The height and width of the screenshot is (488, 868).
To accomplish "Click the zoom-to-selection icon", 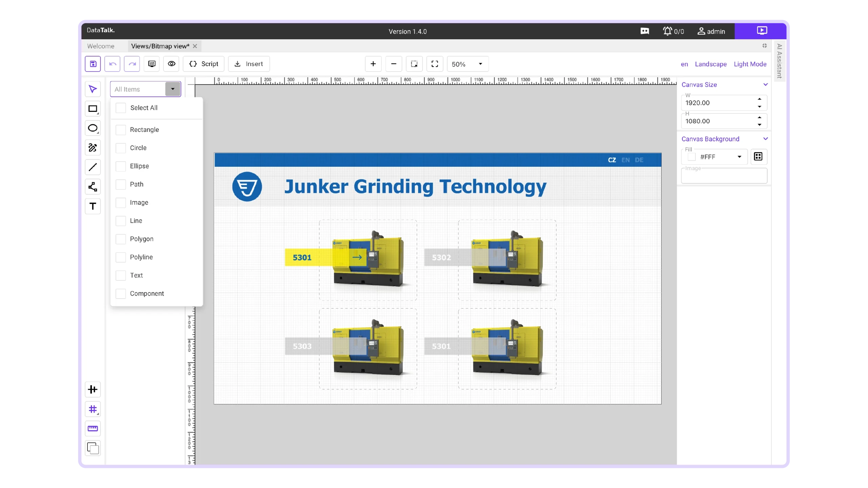I will coord(414,64).
